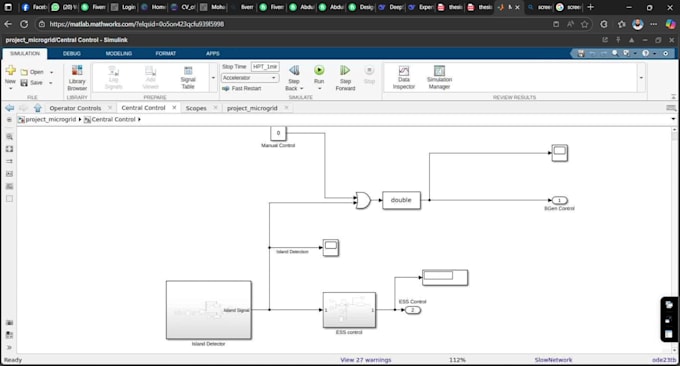The image size is (680, 366).
Task: Expand the Run dropdown arrow
Action: [320, 88]
